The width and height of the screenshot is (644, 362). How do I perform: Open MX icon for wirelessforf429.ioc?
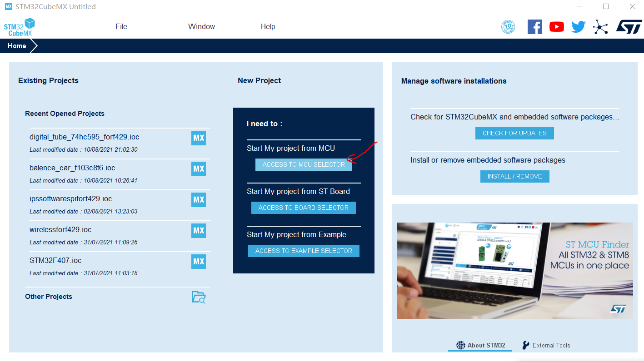click(x=199, y=231)
